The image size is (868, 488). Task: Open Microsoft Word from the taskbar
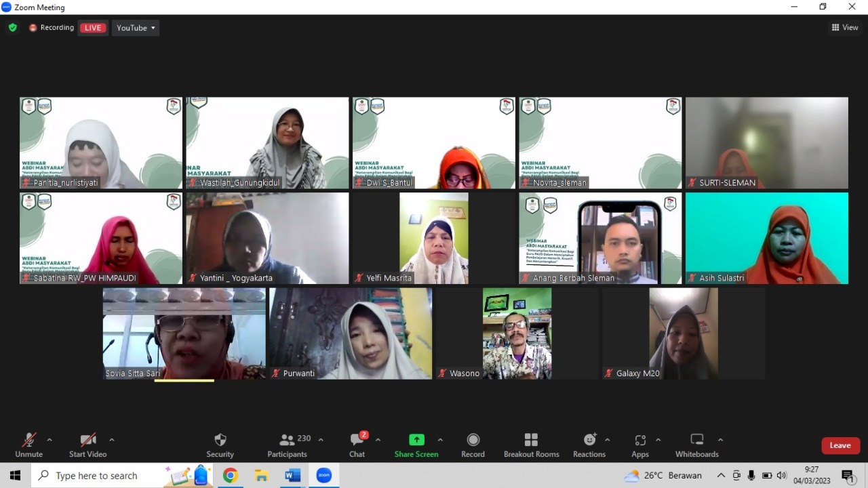292,476
